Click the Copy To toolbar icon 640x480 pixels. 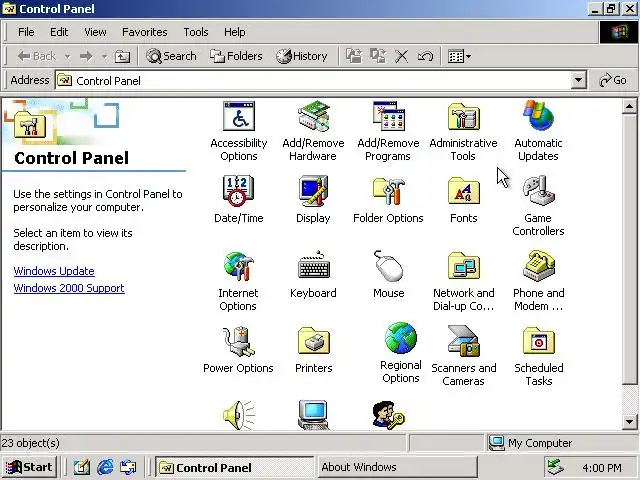point(378,56)
